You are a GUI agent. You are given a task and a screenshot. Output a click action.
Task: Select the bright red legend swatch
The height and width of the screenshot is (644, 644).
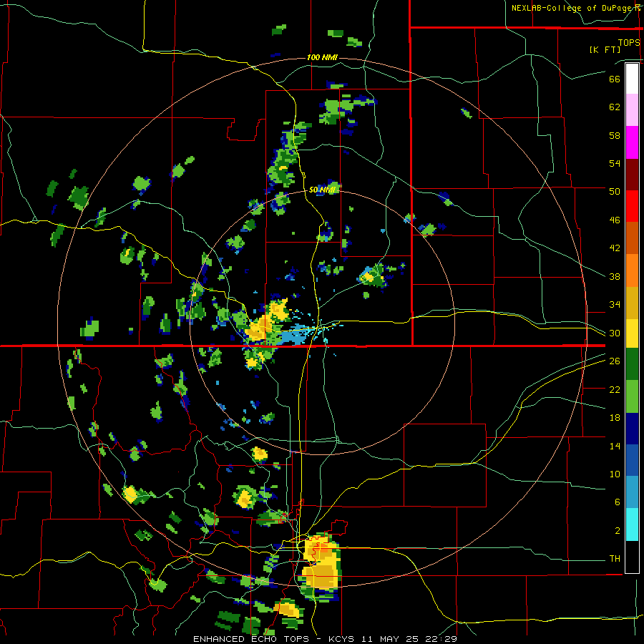(x=632, y=206)
